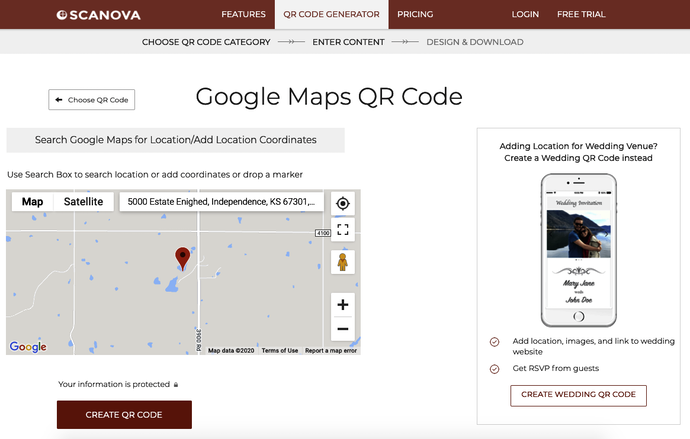Center map on my current location
The image size is (690, 439).
click(343, 203)
